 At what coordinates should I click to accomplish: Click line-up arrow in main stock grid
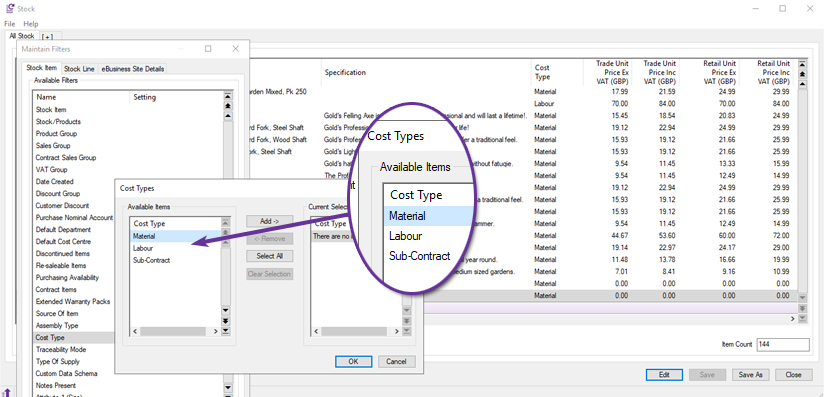tap(802, 84)
